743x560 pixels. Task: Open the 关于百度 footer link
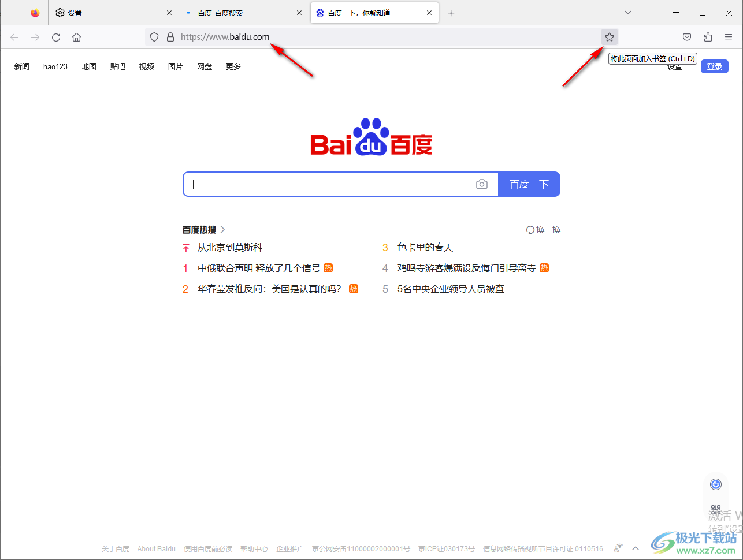(x=116, y=549)
